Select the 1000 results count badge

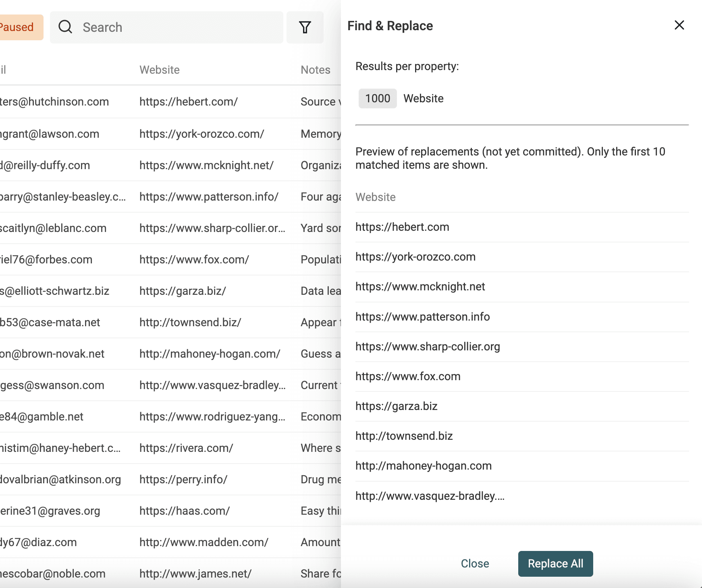coord(377,98)
